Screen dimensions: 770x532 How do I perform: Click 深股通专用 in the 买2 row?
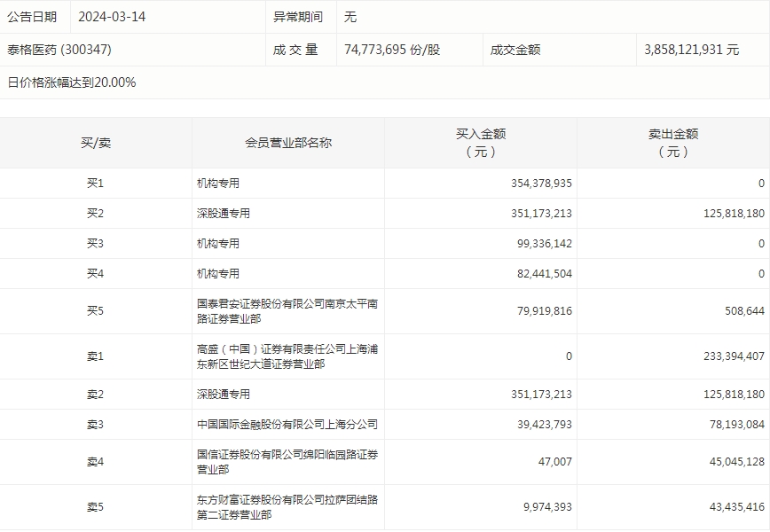224,213
